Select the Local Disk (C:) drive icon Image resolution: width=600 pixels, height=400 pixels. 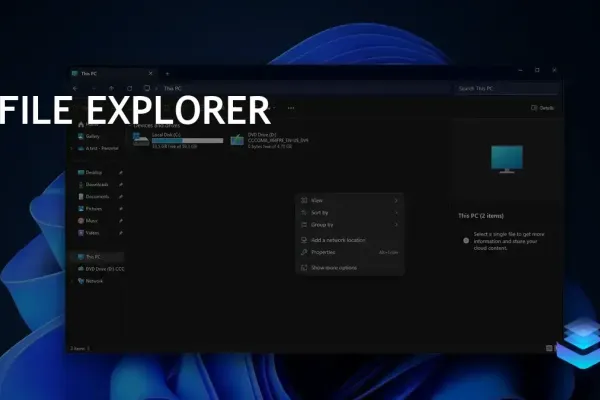coord(141,140)
